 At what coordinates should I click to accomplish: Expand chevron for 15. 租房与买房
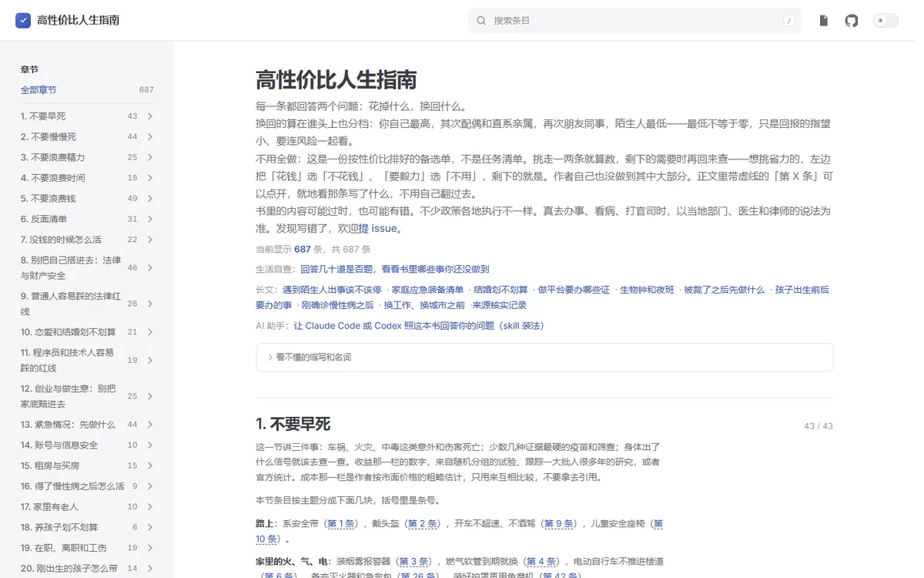(149, 465)
